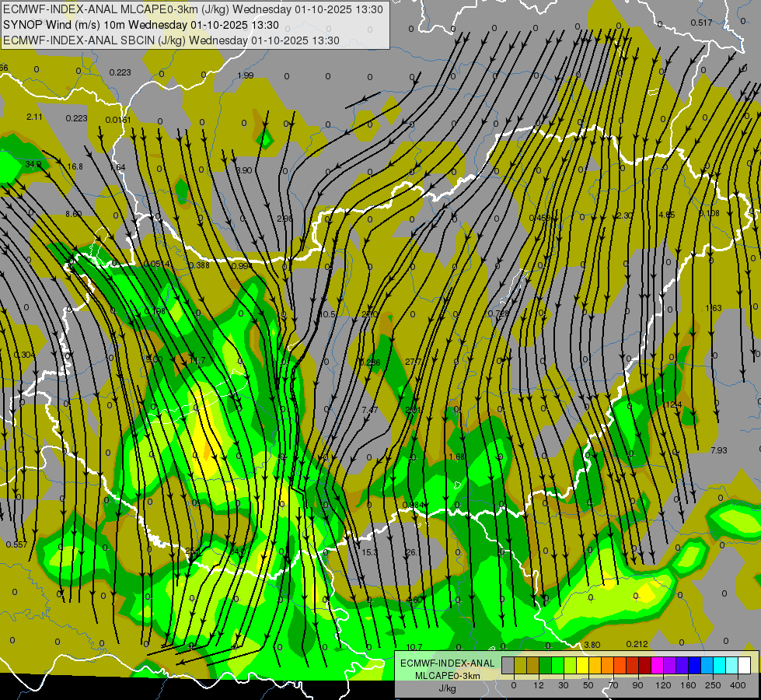Click the 16.8 grid value
The width and height of the screenshot is (761, 700).
pos(75,166)
